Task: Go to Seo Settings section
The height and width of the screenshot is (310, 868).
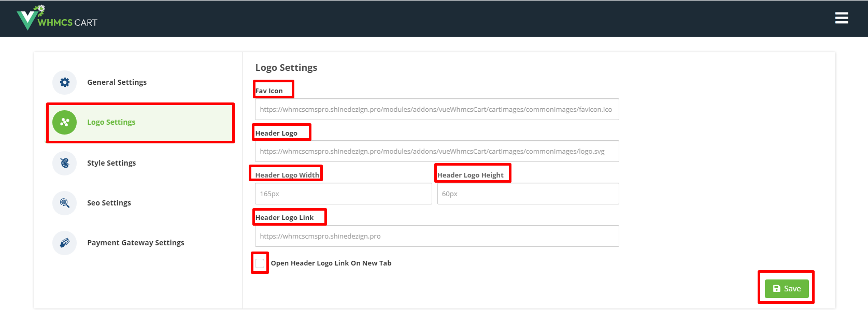Action: tap(109, 203)
